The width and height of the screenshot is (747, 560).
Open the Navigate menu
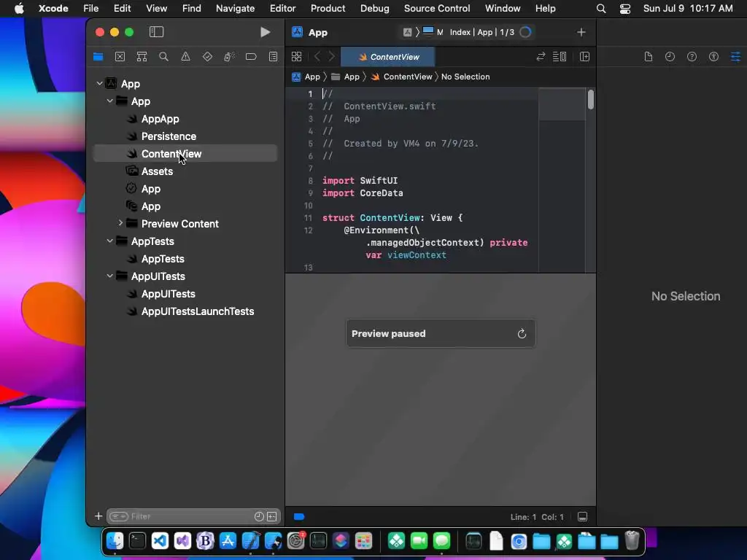236,8
